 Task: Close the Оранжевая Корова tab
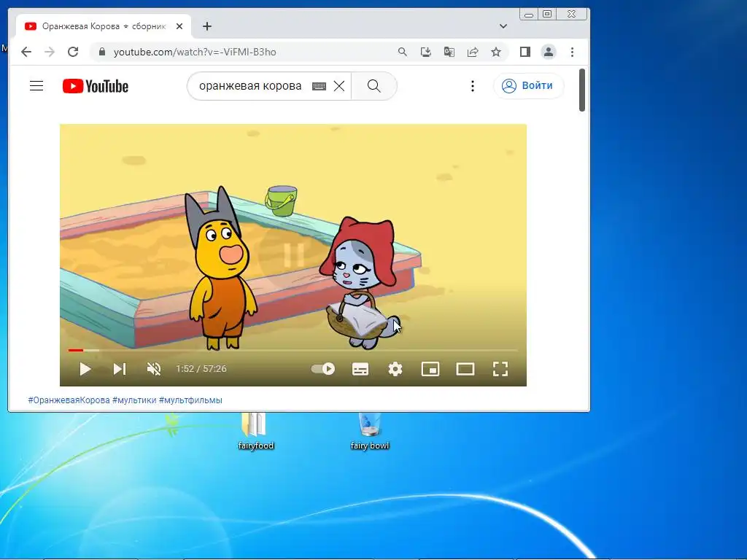pyautogui.click(x=179, y=26)
